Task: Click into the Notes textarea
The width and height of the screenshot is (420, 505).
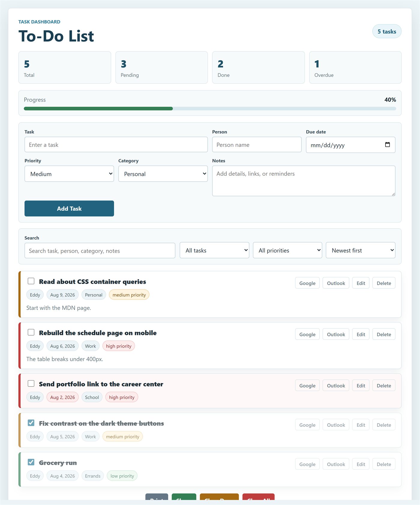Action: (x=304, y=181)
